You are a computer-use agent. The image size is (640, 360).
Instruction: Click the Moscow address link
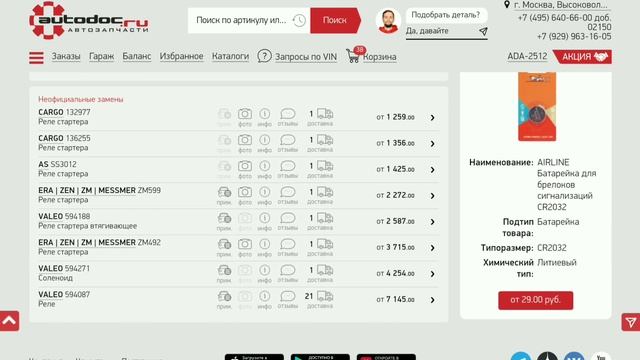click(x=560, y=5)
